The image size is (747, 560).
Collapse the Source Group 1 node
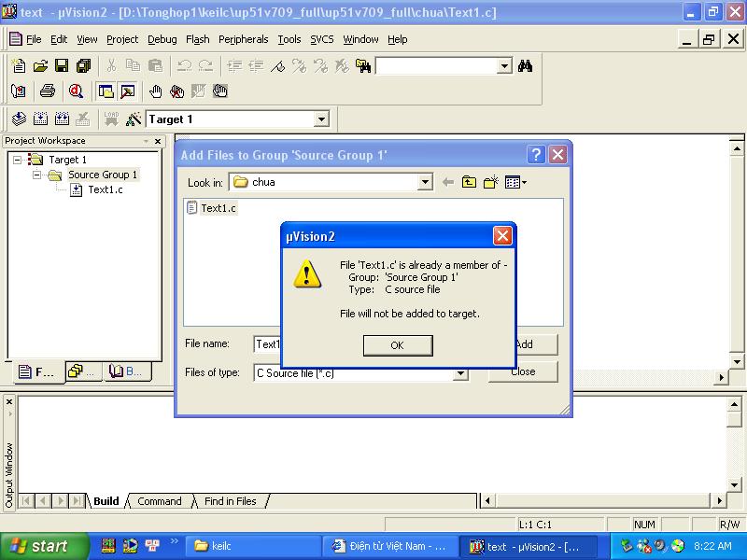click(36, 175)
